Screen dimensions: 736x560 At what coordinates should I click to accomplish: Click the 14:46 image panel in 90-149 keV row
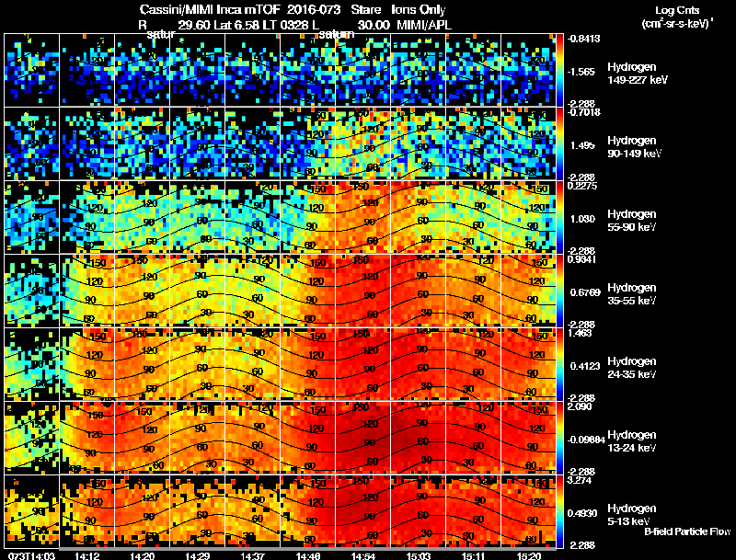click(308, 143)
